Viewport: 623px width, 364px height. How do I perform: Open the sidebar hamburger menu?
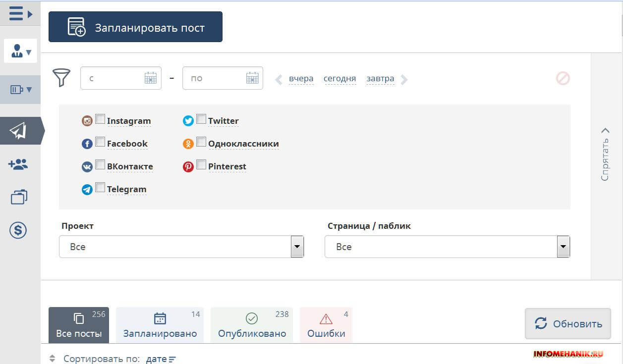coord(16,13)
